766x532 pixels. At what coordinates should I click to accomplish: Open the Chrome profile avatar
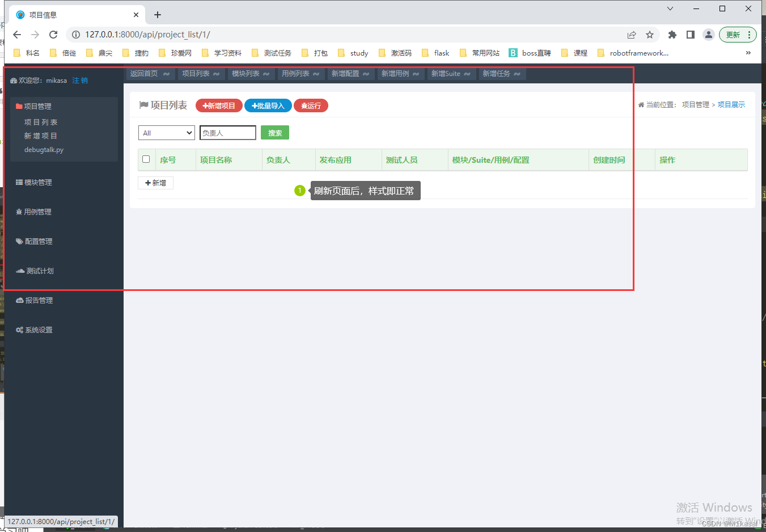709,35
